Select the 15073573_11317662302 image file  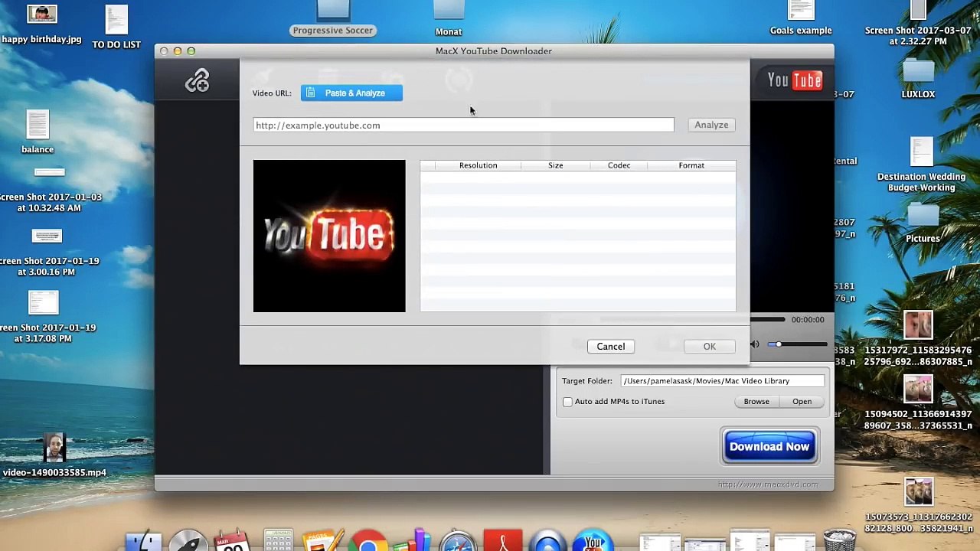point(918,505)
